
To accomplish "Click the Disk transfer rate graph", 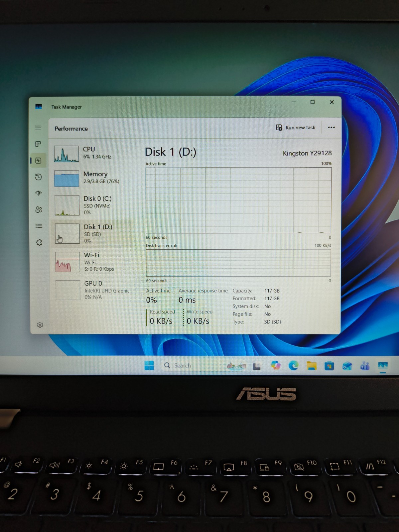I will point(238,263).
